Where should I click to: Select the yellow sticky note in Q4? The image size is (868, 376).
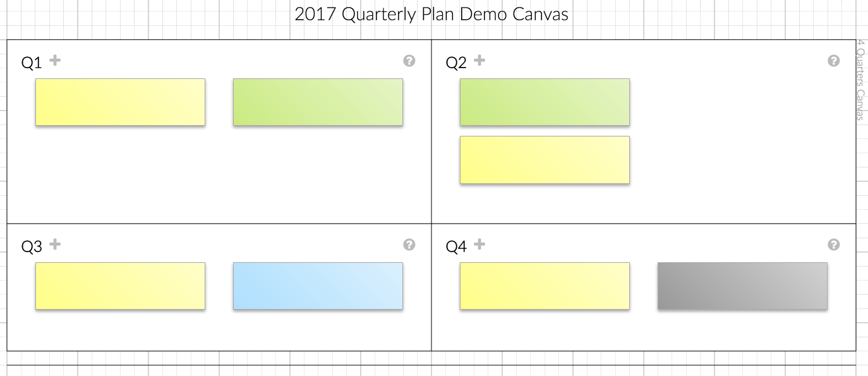pyautogui.click(x=545, y=286)
